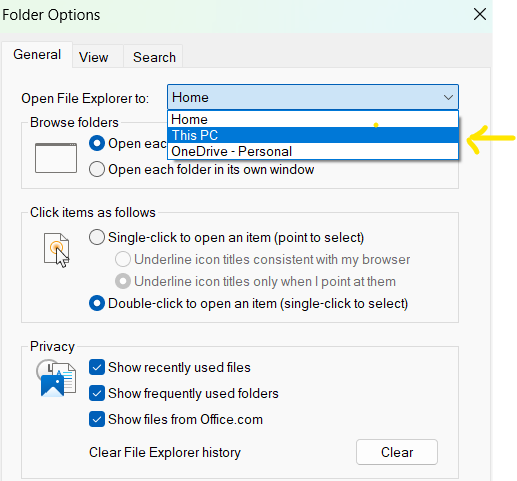This screenshot has width=517, height=481.
Task: Click the Open File Explorer to combo box
Action: [x=313, y=97]
